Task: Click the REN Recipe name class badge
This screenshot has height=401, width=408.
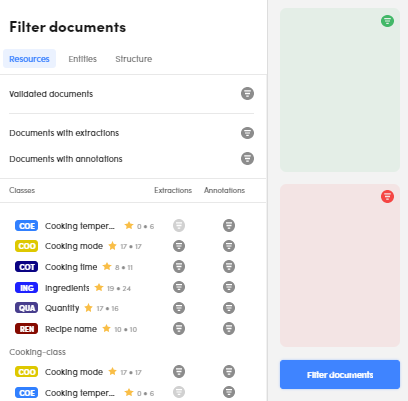Action: click(27, 329)
